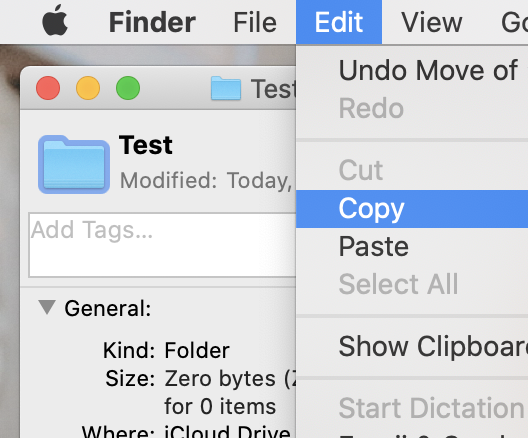Screen dimensions: 528x438
Task: Select the Redo menu entry
Action: 412,108
